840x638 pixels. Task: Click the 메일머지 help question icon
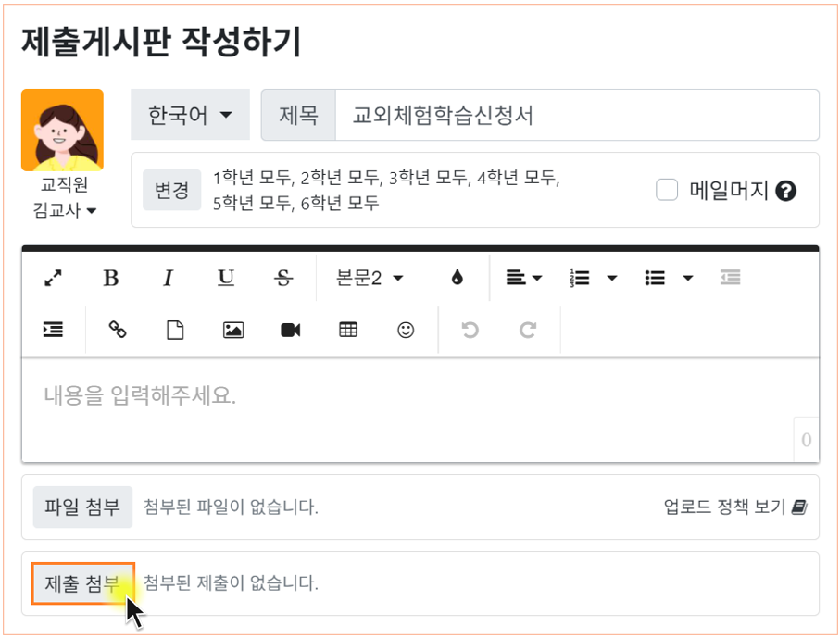[x=786, y=191]
